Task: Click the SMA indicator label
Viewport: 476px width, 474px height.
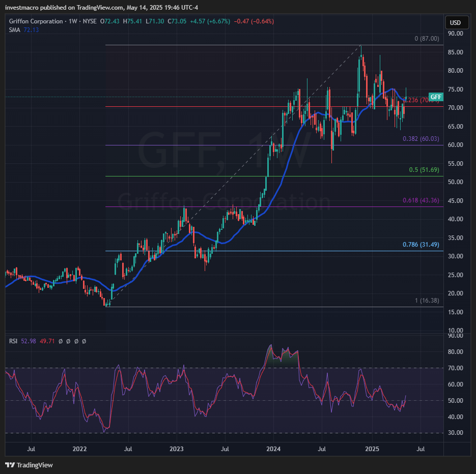Action: pos(14,30)
